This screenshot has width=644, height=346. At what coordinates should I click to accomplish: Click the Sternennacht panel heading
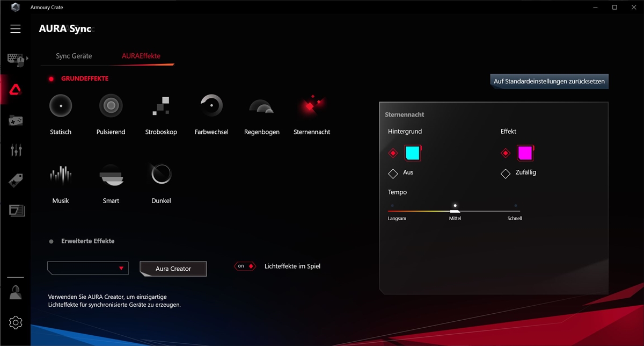coord(405,115)
